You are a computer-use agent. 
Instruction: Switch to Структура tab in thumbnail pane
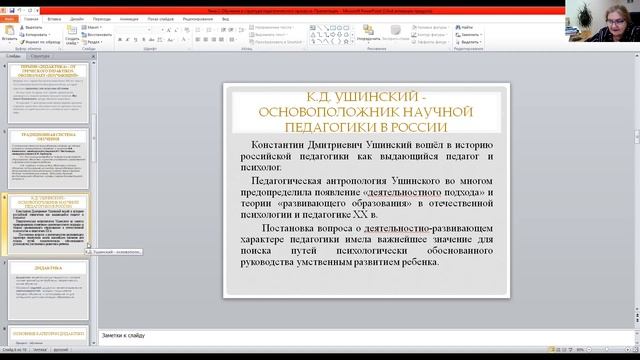click(x=40, y=56)
